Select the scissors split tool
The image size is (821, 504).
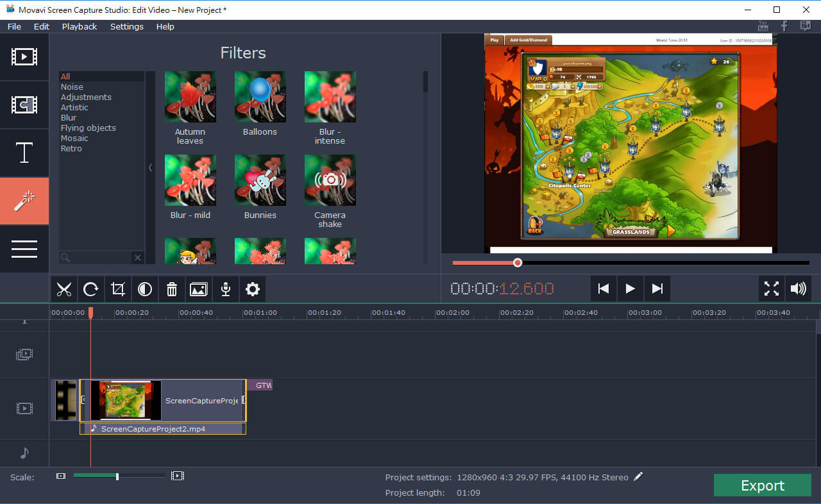point(64,289)
